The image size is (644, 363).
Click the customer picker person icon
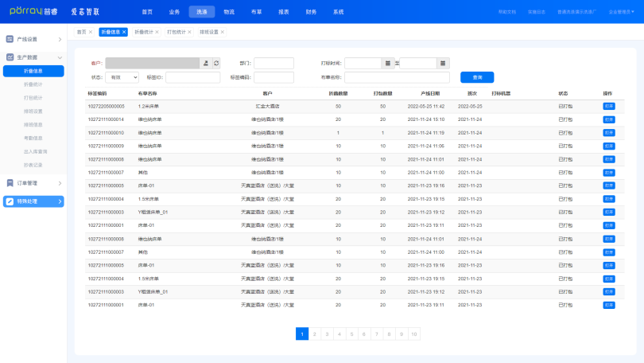point(205,63)
